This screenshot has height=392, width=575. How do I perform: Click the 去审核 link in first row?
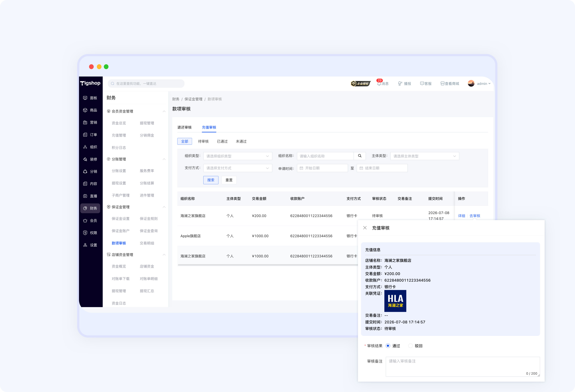(x=475, y=216)
